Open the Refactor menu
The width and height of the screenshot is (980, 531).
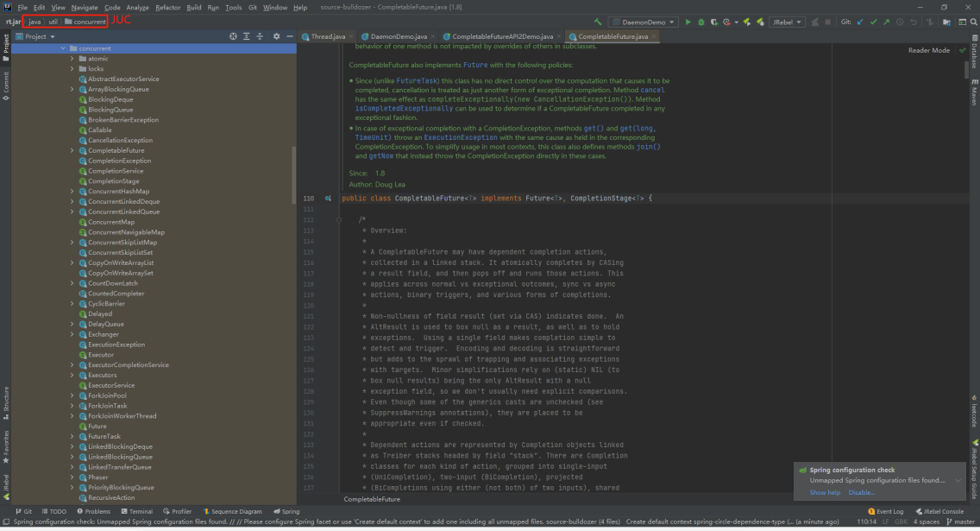pos(167,7)
